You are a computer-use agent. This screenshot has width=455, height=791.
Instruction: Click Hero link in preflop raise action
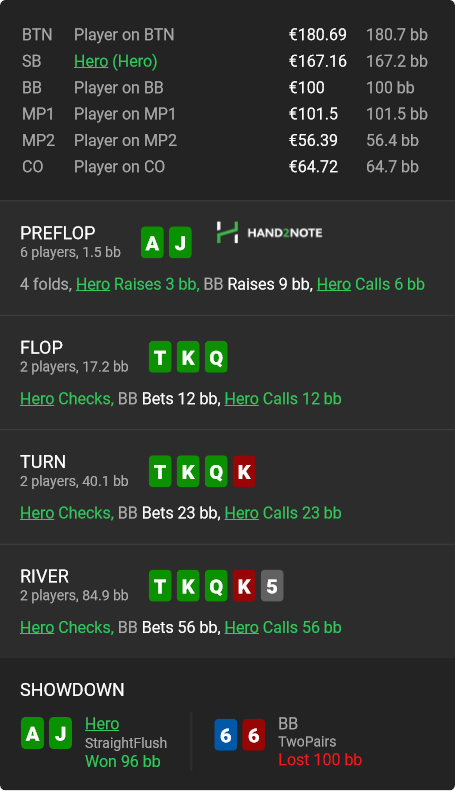(x=93, y=284)
